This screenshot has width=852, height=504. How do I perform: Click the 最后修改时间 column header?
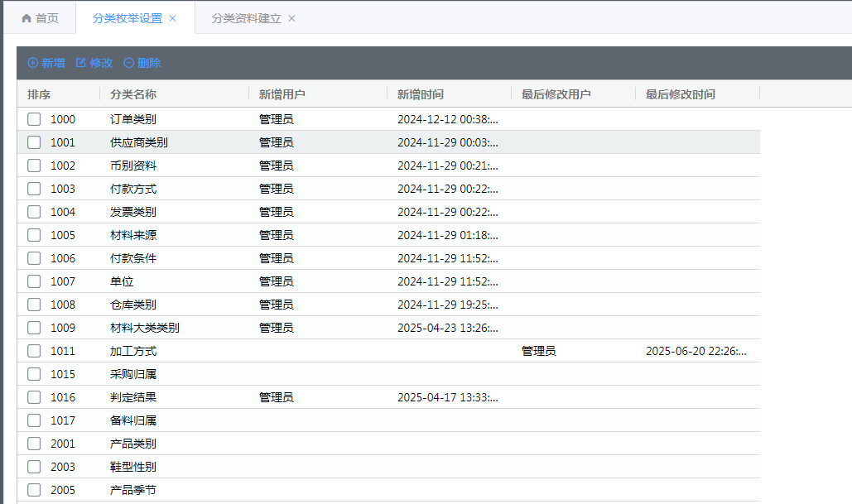681,94
